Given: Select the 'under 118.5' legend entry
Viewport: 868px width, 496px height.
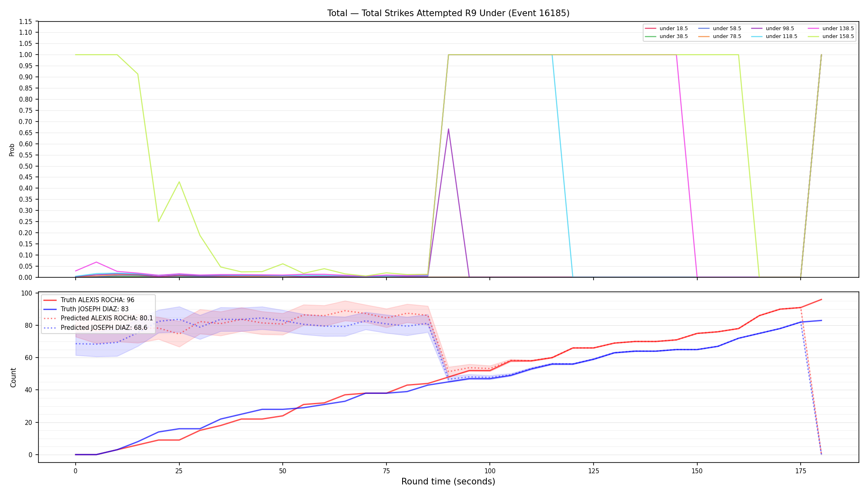Looking at the screenshot, I should [774, 36].
